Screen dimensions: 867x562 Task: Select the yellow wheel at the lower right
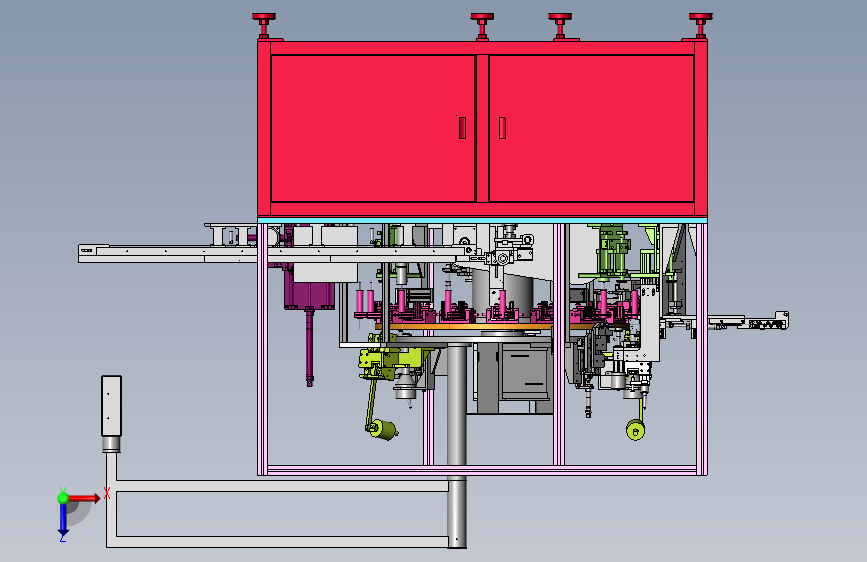coord(635,430)
